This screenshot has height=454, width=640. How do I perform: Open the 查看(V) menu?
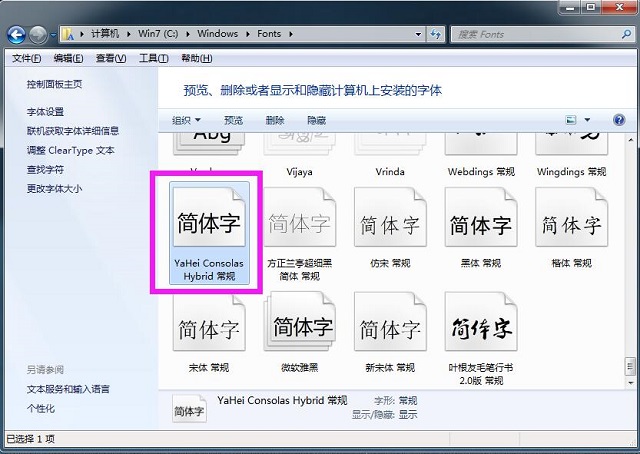(x=111, y=58)
